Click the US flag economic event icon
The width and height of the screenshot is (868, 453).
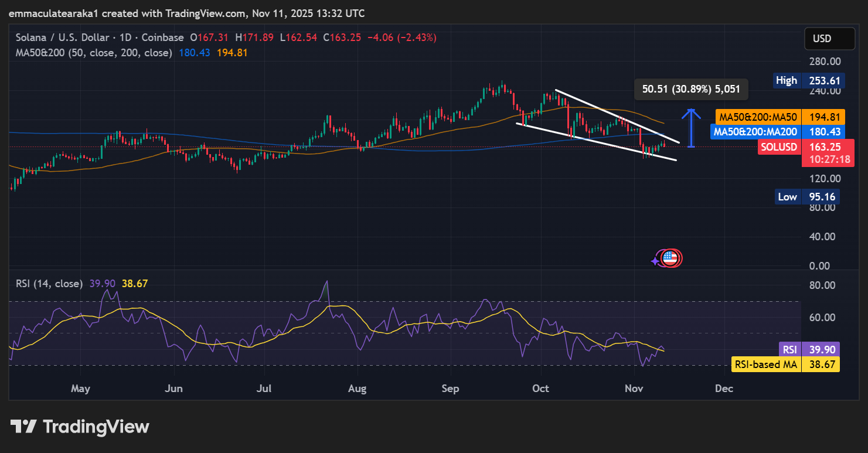click(670, 258)
